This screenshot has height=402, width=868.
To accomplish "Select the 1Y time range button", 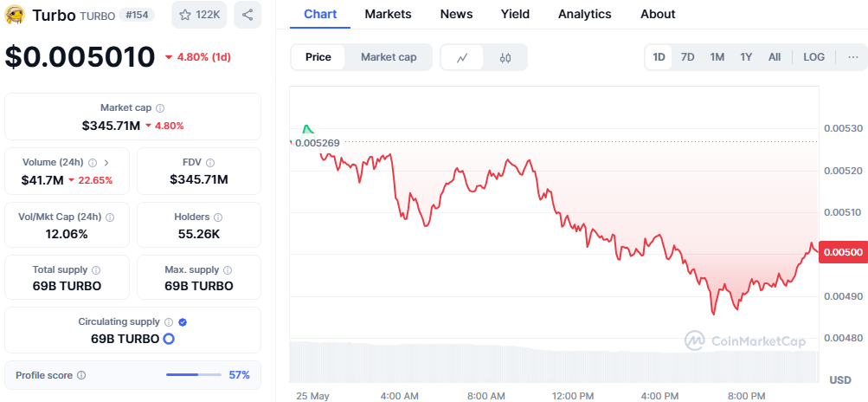I will pyautogui.click(x=746, y=57).
